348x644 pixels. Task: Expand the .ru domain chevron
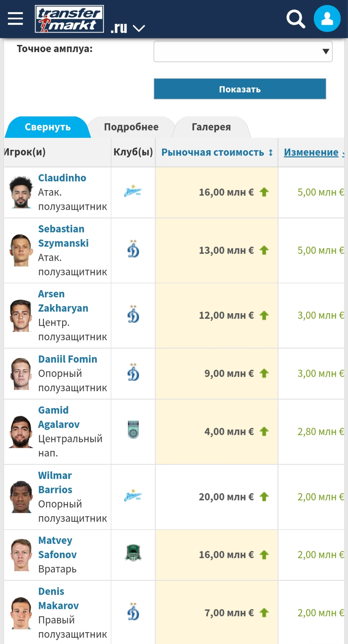(139, 28)
